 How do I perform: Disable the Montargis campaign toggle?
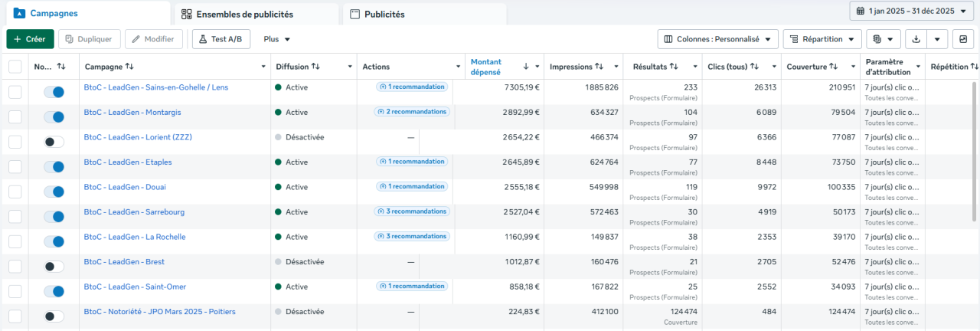tap(54, 117)
